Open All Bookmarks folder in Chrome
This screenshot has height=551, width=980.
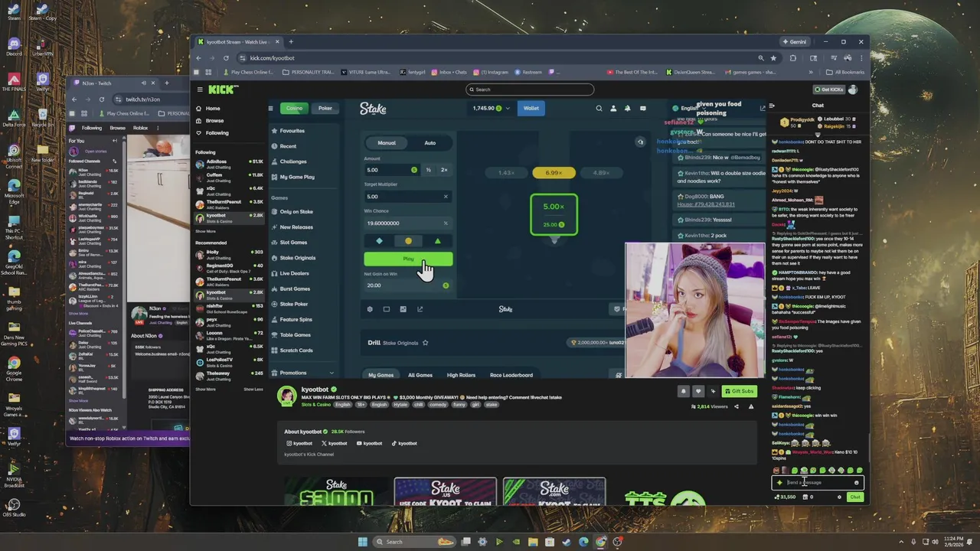point(846,72)
